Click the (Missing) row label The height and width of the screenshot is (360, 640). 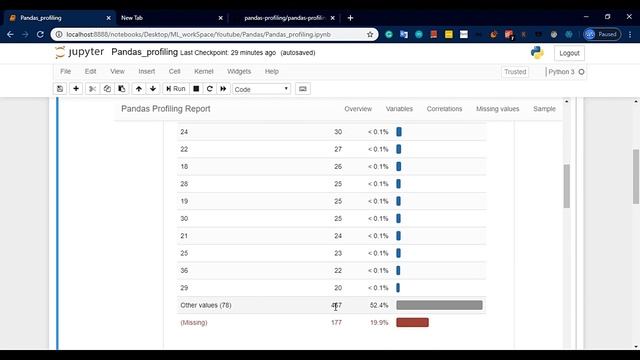point(194,322)
